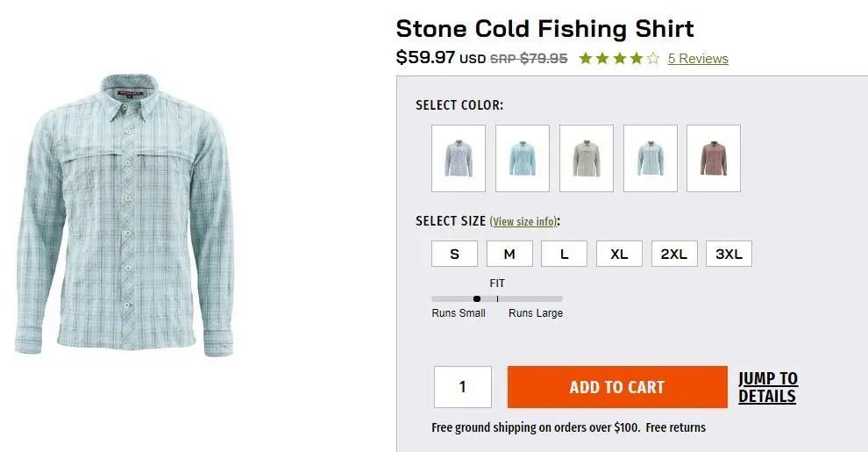The image size is (868, 452).
Task: Select size S
Action: coord(454,255)
